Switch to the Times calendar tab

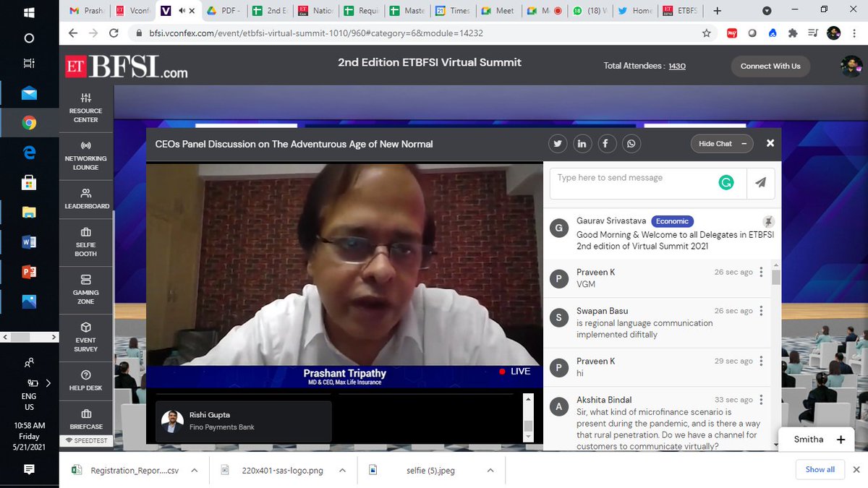coord(454,11)
